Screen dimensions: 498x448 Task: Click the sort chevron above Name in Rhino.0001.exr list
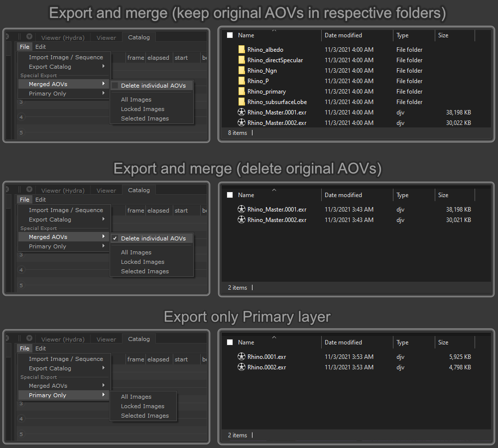274,337
